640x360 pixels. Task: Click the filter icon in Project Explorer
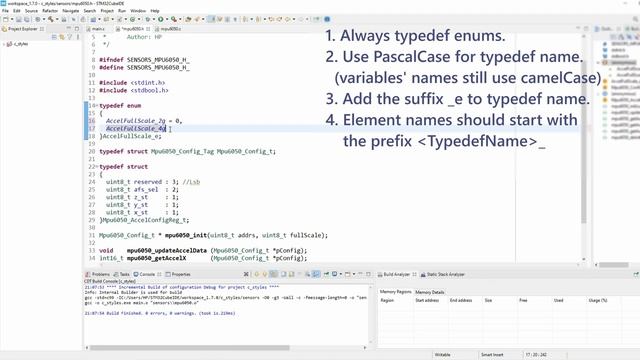(70, 37)
